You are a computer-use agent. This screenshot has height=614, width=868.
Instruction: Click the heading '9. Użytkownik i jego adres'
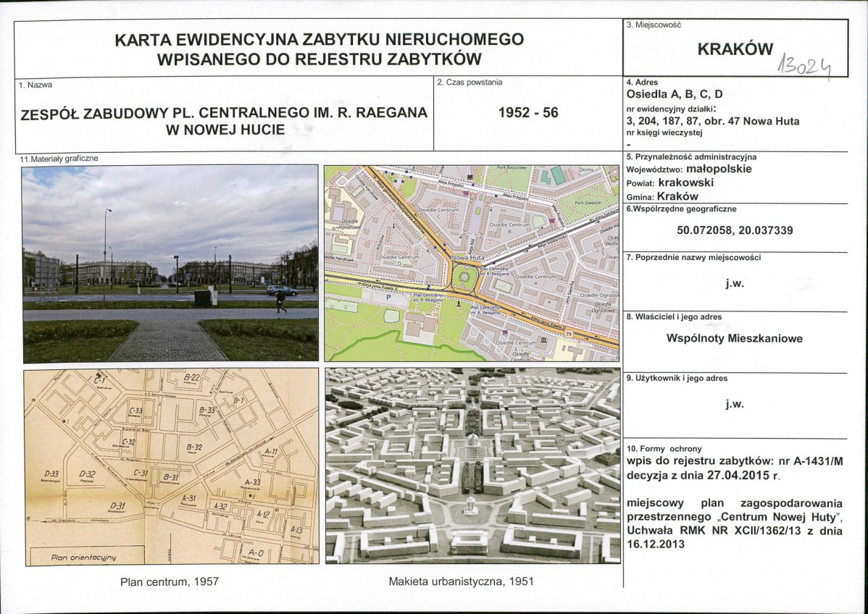point(677,379)
